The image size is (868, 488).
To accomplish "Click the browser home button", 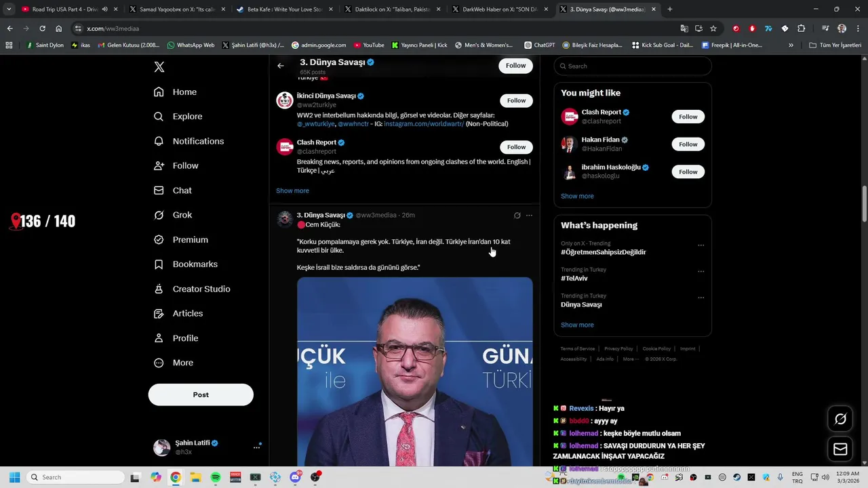I will point(59,28).
